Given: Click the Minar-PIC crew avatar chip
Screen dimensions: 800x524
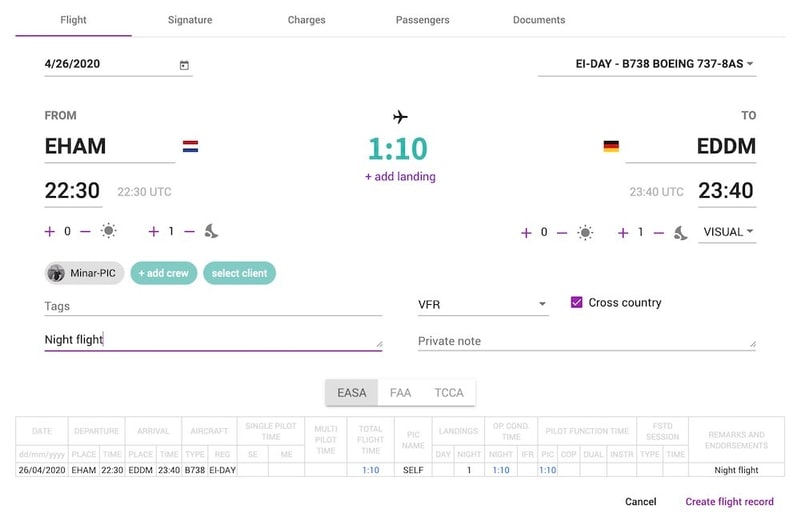Looking at the screenshot, I should [x=84, y=273].
